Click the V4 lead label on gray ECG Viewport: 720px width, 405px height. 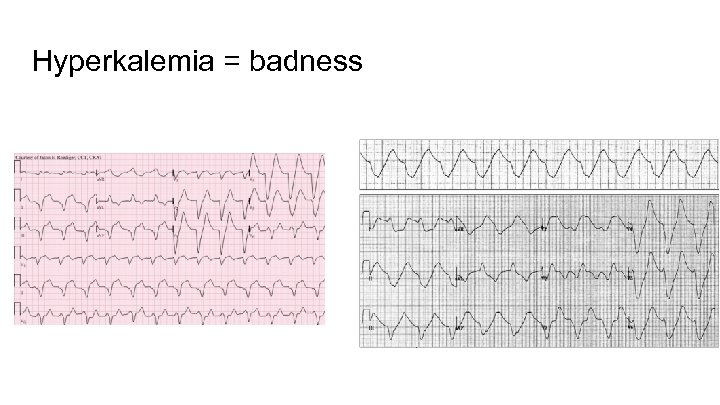tap(632, 229)
